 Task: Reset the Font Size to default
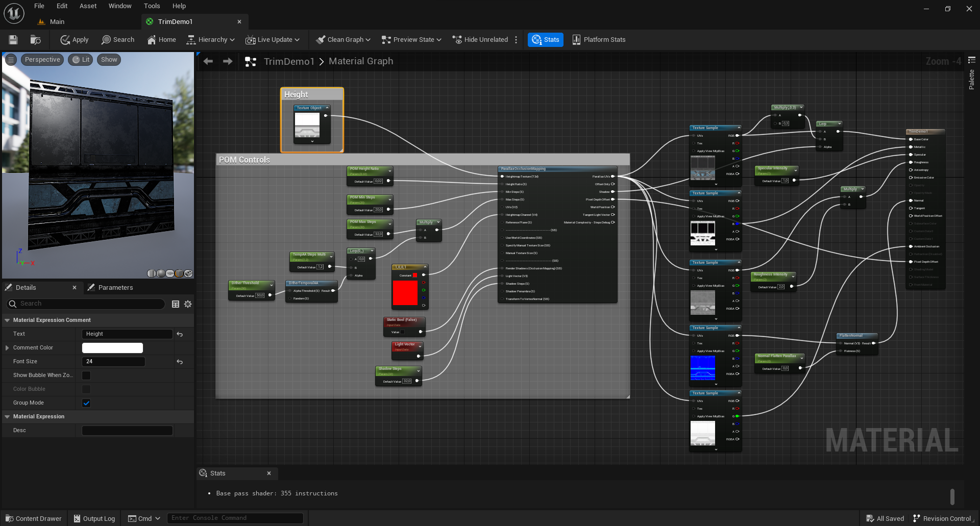[180, 362]
